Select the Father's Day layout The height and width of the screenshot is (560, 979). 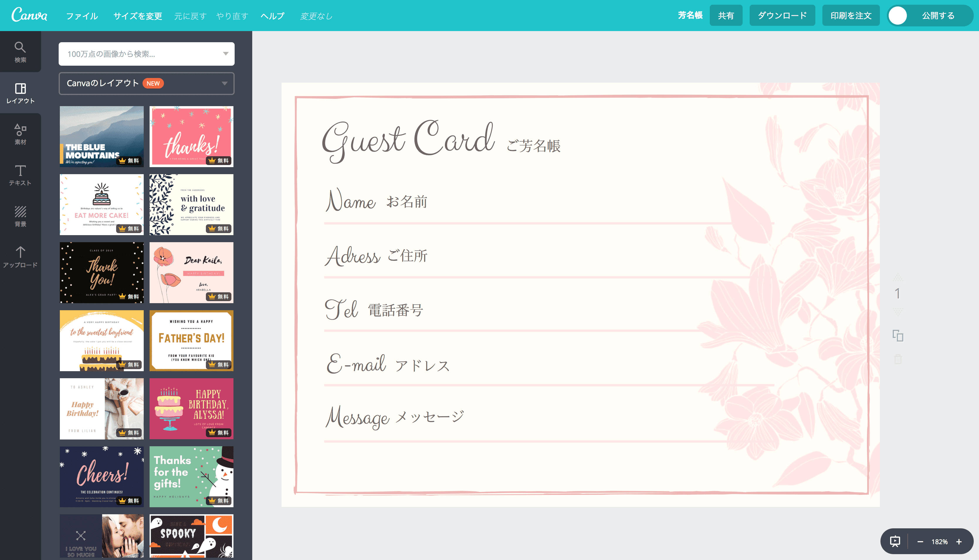pos(191,341)
